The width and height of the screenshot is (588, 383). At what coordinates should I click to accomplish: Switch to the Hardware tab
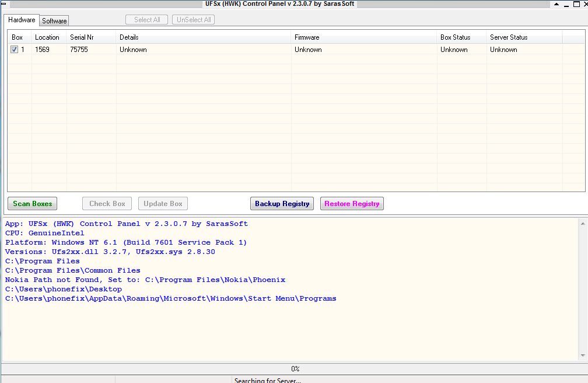(x=22, y=20)
